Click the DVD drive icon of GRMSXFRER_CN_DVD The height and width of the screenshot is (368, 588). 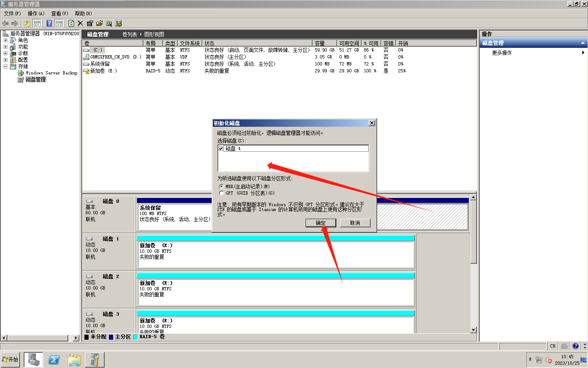point(86,57)
